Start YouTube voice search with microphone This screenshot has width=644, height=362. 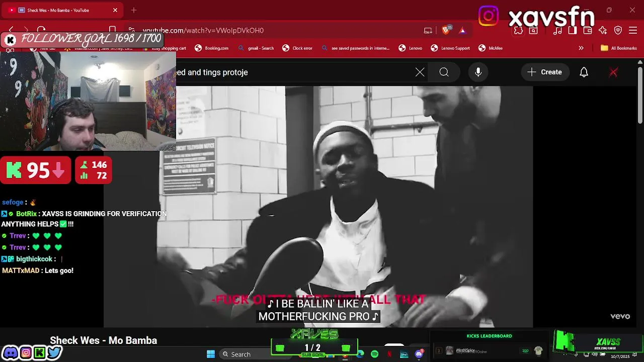478,72
